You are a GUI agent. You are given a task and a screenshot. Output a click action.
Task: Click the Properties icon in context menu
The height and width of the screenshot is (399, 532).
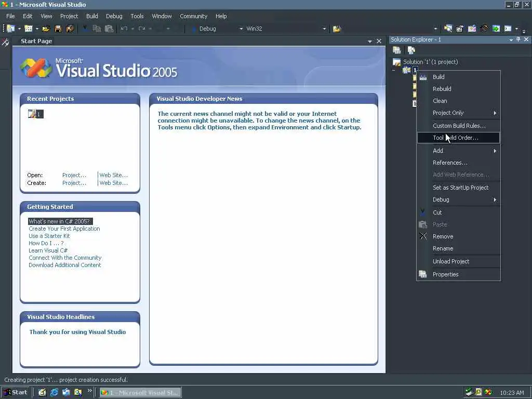(423, 274)
